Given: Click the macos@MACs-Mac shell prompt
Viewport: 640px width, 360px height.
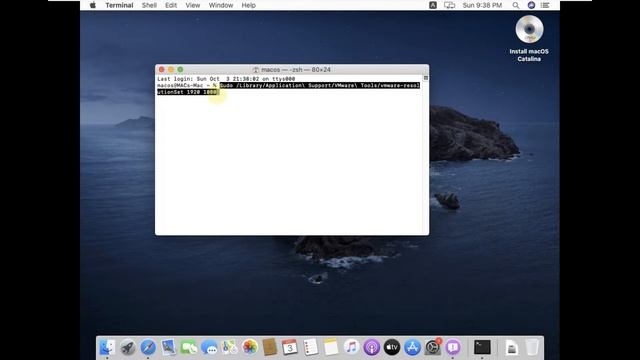Looking at the screenshot, I should click(187, 85).
